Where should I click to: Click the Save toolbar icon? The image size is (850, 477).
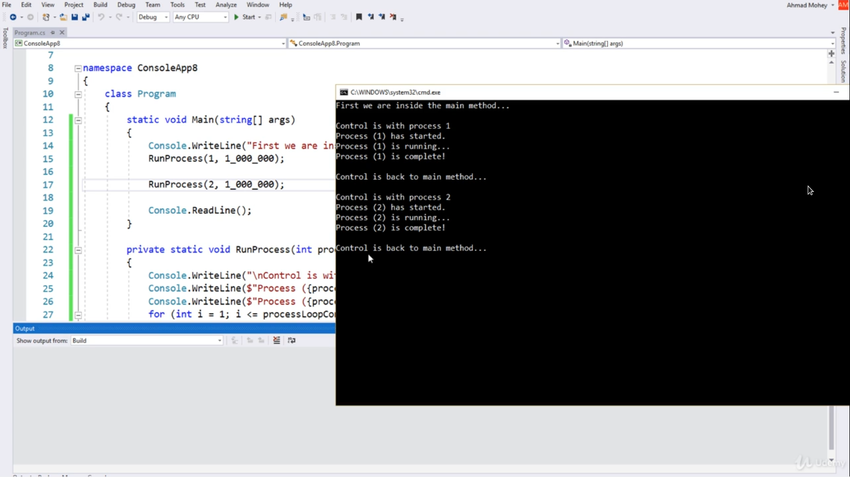pos(75,17)
